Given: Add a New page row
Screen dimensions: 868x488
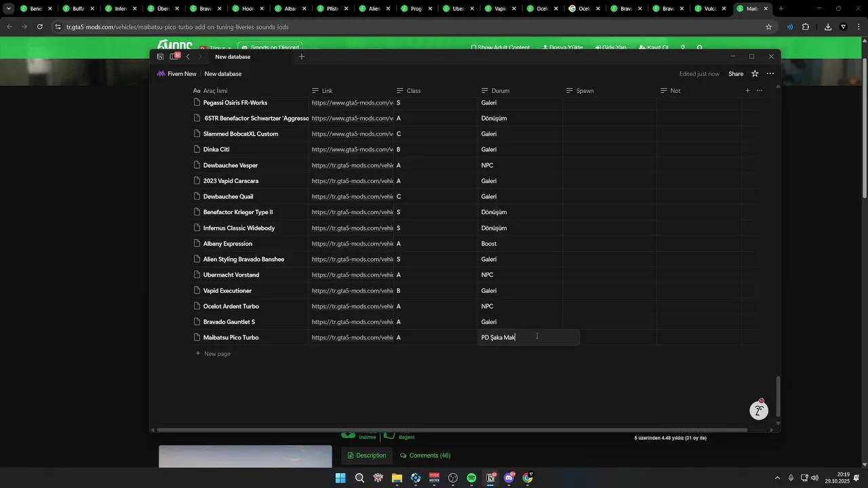Looking at the screenshot, I should pyautogui.click(x=213, y=354).
